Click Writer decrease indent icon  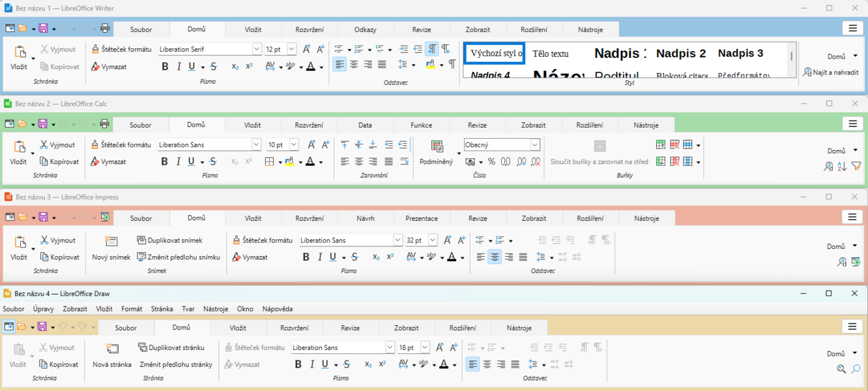point(418,50)
